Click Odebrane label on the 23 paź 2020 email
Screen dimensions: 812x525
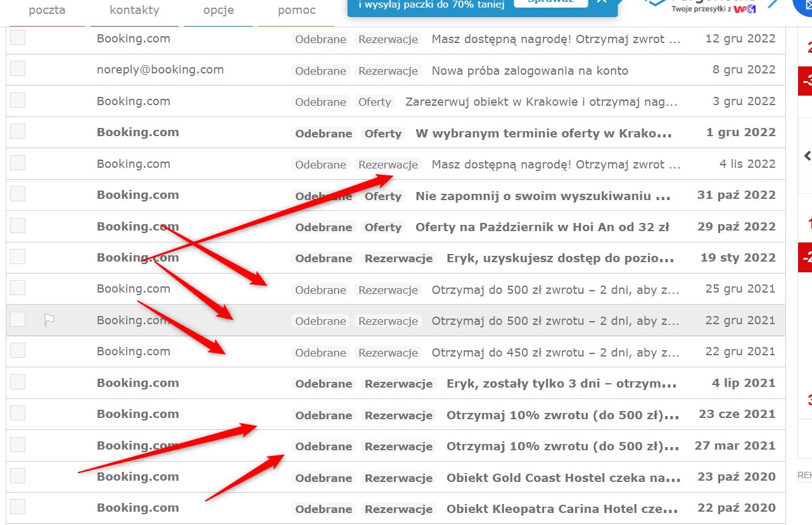(x=323, y=477)
